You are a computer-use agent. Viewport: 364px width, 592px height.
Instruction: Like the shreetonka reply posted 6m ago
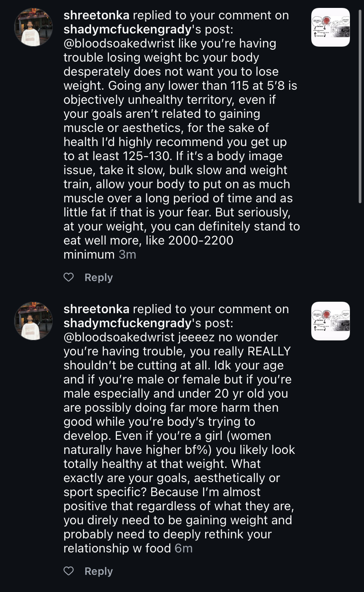[x=69, y=571]
